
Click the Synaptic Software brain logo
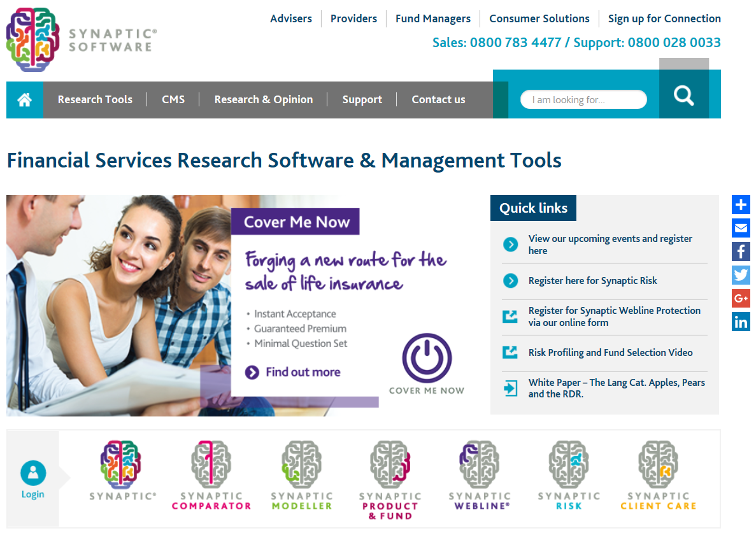(x=32, y=39)
